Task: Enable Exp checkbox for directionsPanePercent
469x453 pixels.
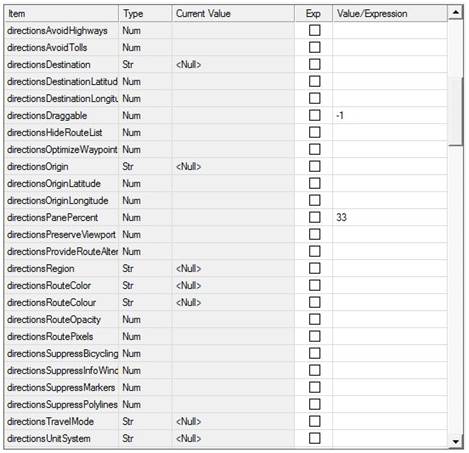Action: (x=314, y=217)
